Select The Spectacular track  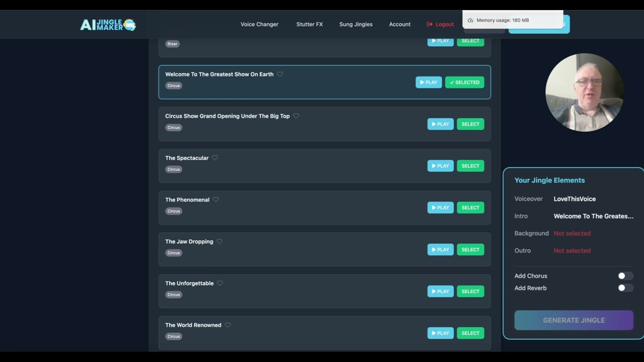(470, 166)
